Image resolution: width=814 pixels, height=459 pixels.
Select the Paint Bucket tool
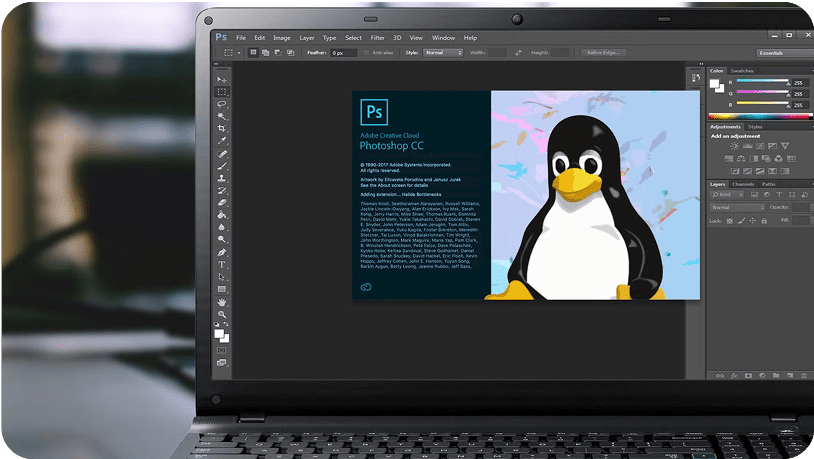coord(222,214)
